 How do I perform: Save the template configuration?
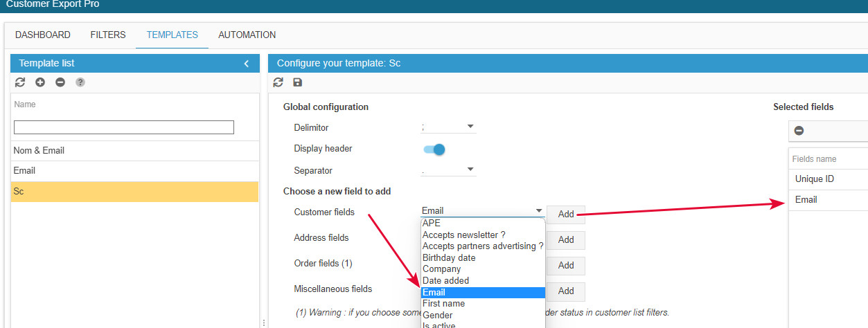(x=298, y=82)
